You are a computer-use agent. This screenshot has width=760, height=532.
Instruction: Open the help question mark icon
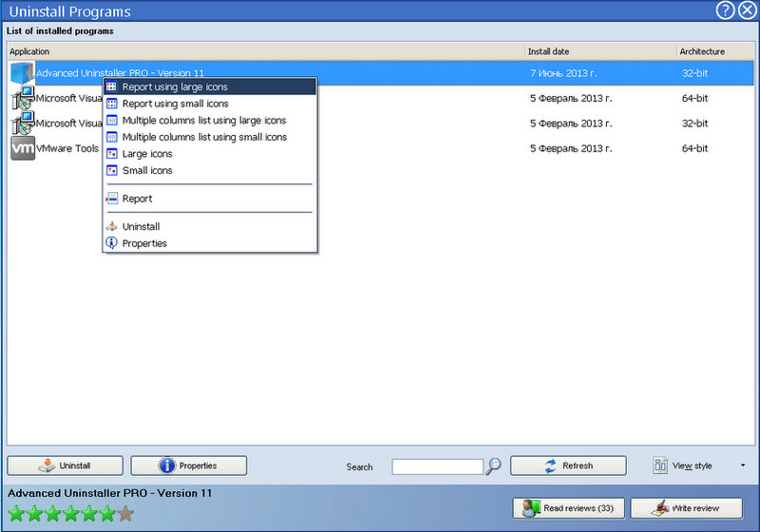click(x=725, y=10)
